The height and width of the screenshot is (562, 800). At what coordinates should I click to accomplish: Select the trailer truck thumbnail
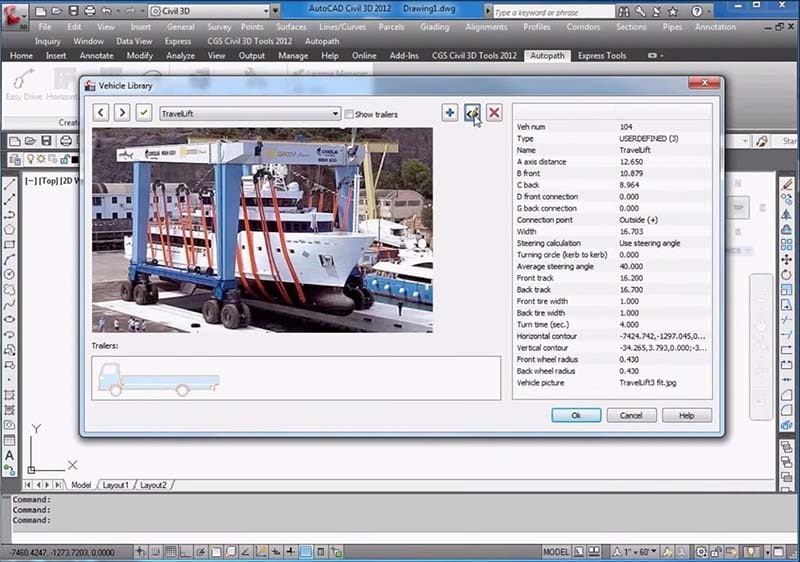pyautogui.click(x=159, y=379)
